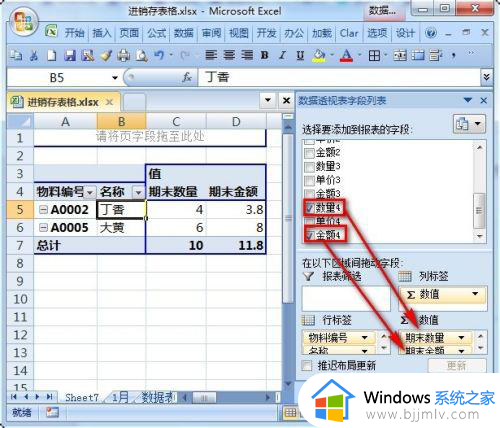
Task: Open the 开始 ribbon tab
Action: [74, 33]
